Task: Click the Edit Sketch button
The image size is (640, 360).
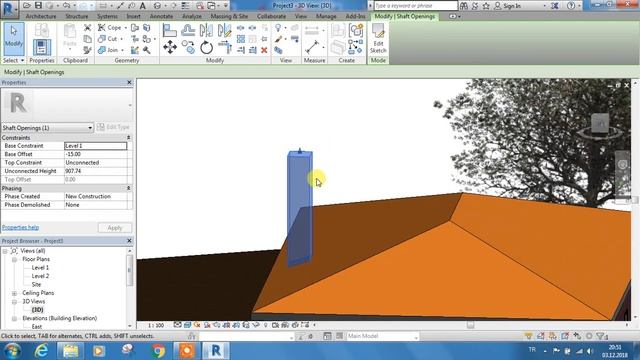Action: pyautogui.click(x=378, y=39)
